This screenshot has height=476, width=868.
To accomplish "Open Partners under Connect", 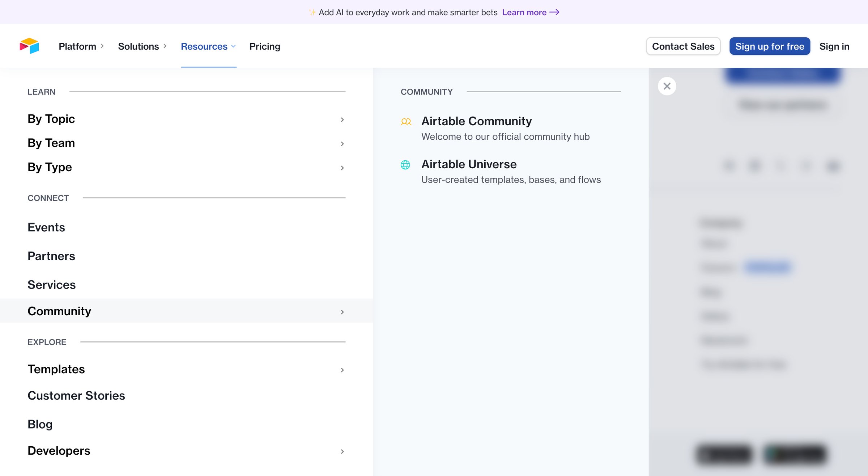I will click(51, 256).
